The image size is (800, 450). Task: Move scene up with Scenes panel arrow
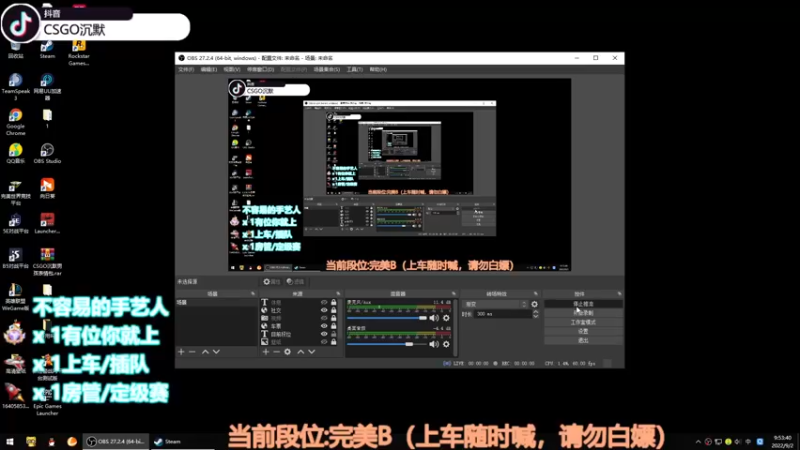coord(205,352)
